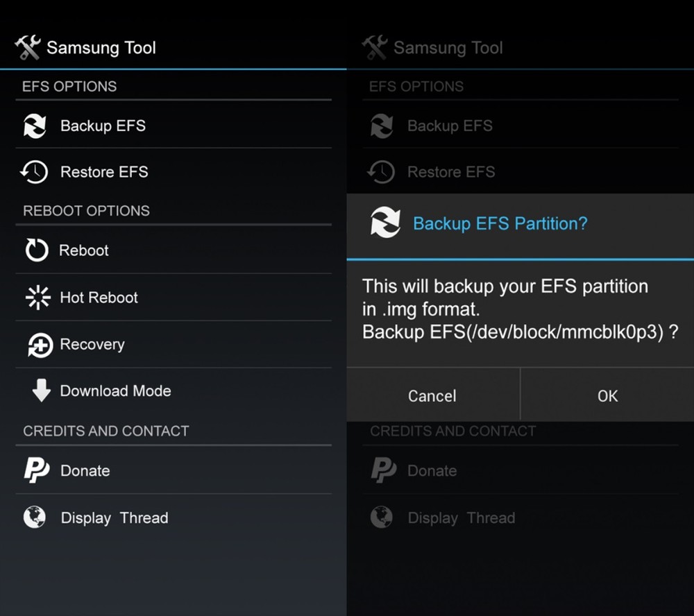Select the Restore EFS label in left menu
The height and width of the screenshot is (616, 694).
(x=104, y=172)
